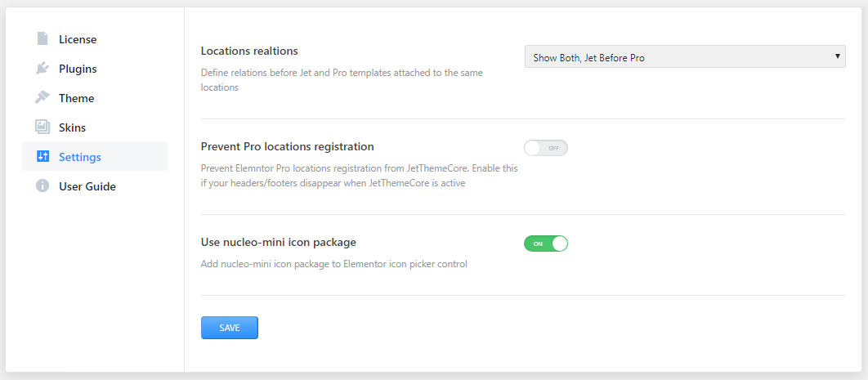This screenshot has height=380, width=868.
Task: Select the active Settings menu entry
Action: point(95,157)
